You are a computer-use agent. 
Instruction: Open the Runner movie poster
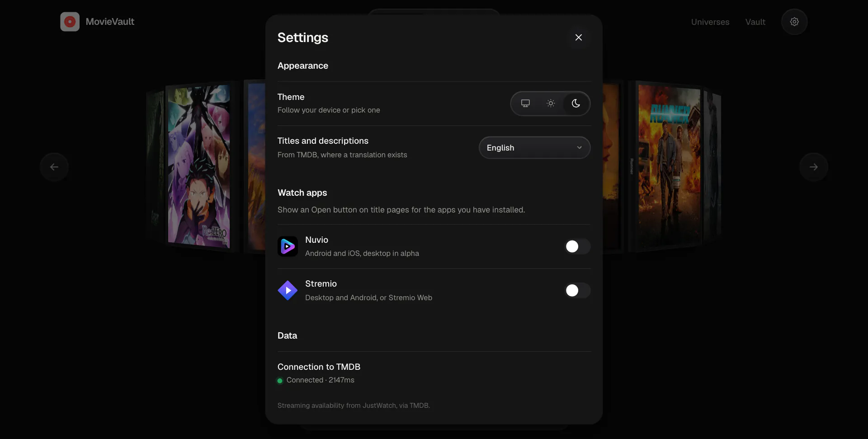tap(669, 166)
